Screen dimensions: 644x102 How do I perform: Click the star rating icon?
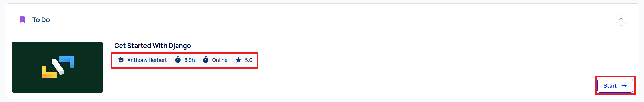click(238, 60)
